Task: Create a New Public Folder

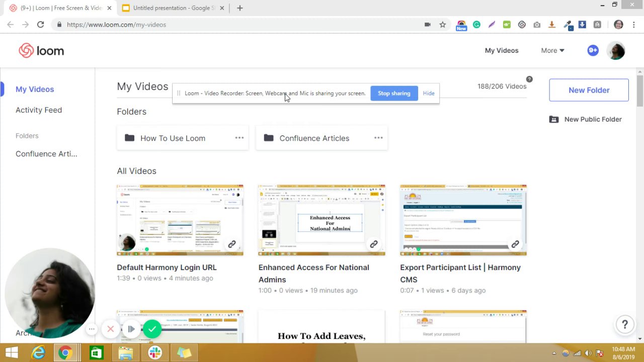Action: coord(586,119)
